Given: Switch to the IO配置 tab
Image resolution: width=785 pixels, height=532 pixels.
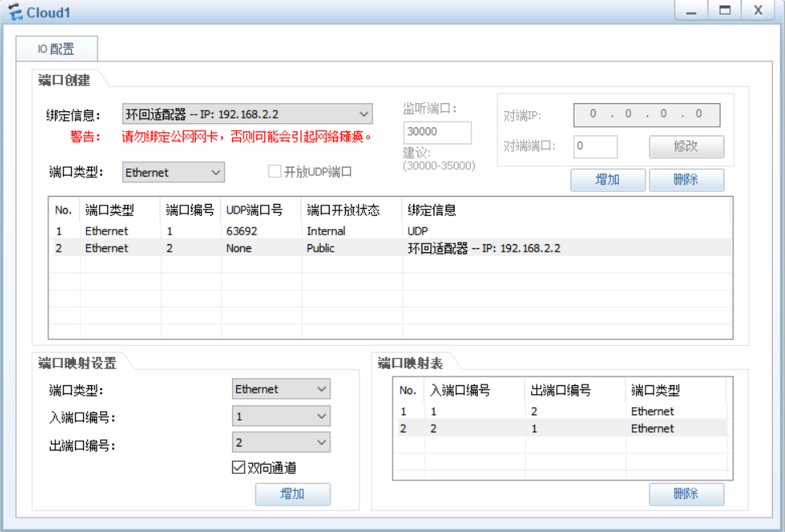Looking at the screenshot, I should click(x=56, y=48).
